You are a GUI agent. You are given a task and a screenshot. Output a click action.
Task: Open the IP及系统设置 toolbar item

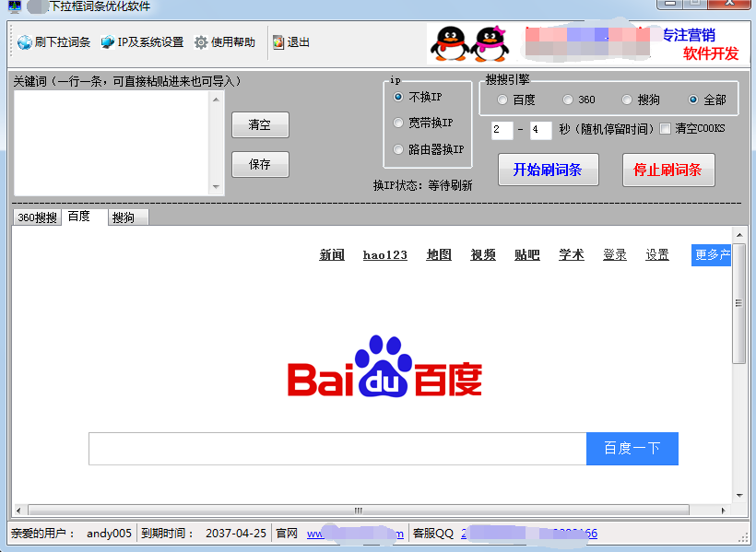click(x=142, y=42)
